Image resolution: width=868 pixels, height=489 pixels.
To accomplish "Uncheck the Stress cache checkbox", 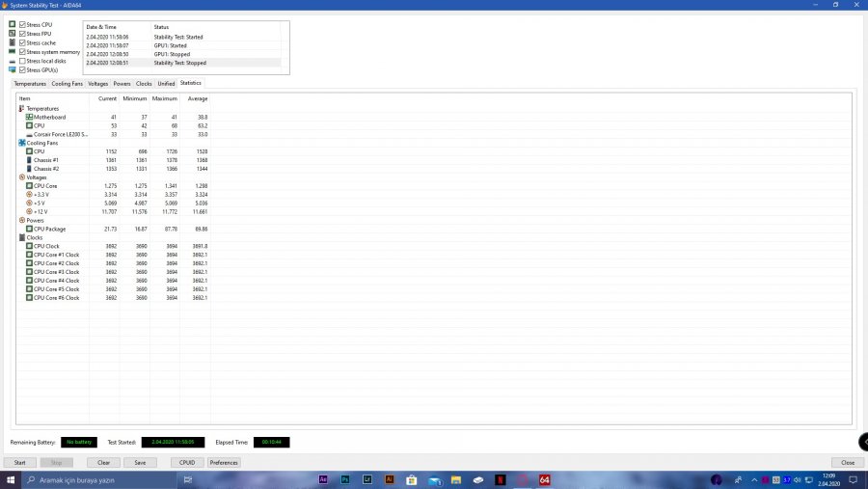I will 23,42.
